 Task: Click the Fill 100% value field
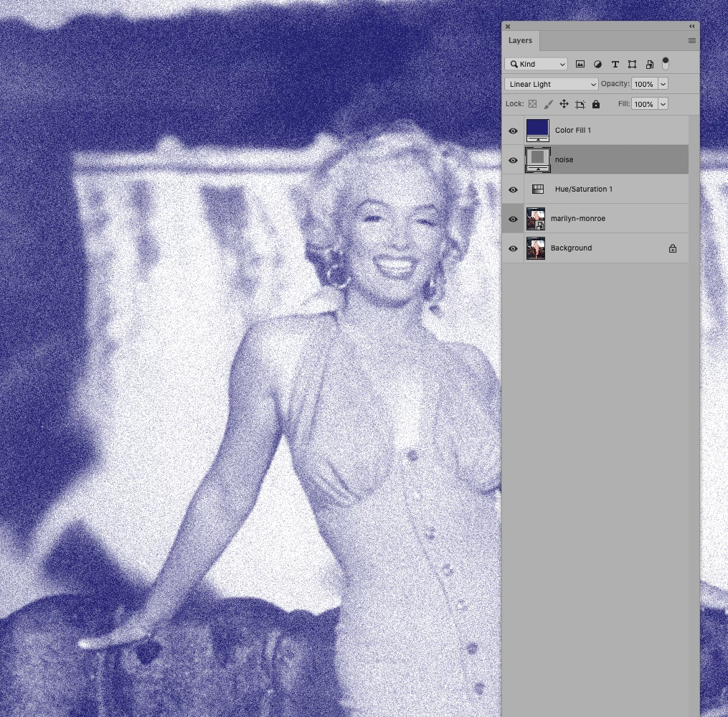pos(644,104)
